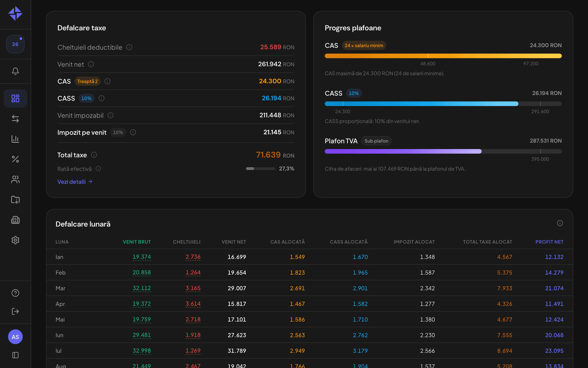
Task: Click Apr cheltuieli value 3.614
Action: [x=193, y=304]
